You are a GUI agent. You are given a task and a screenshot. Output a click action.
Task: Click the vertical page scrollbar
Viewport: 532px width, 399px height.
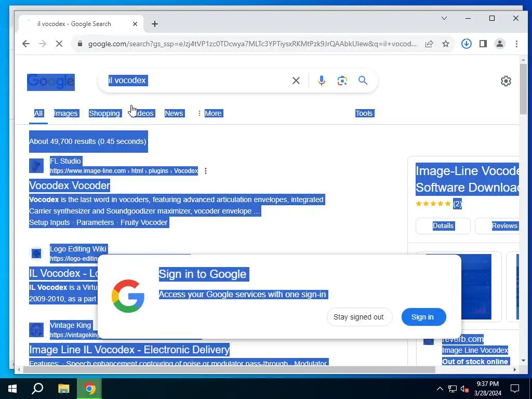(x=523, y=90)
